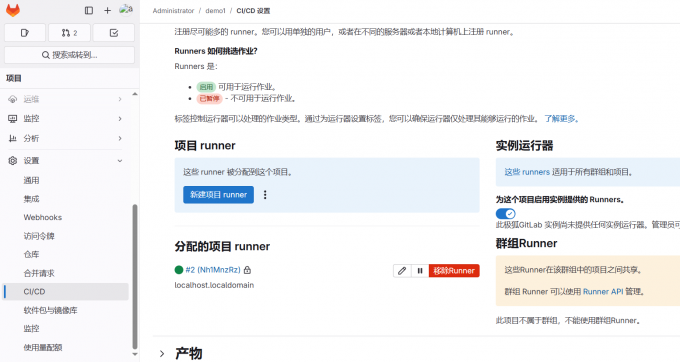Screen dimensions: 680x362
Task: Click the 群组Runner heading
Action: point(526,243)
